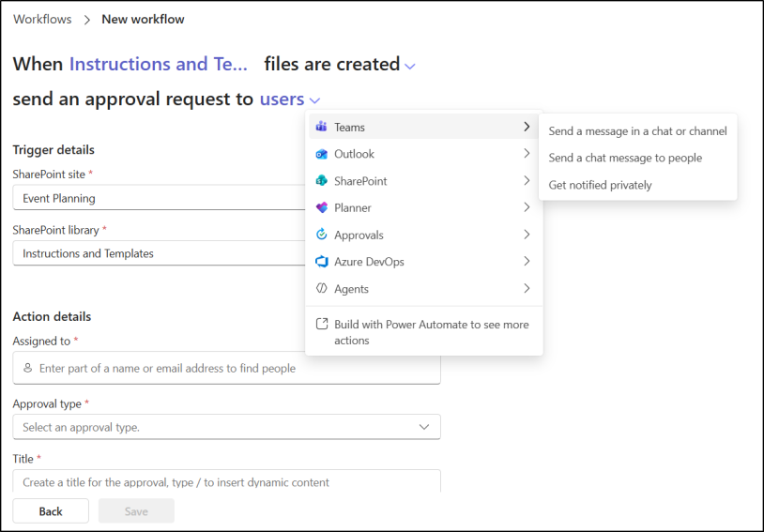The width and height of the screenshot is (764, 532).
Task: Click the Save button
Action: tap(136, 511)
